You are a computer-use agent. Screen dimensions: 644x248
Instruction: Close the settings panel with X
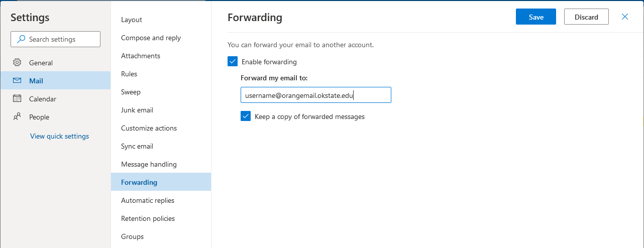tap(625, 17)
